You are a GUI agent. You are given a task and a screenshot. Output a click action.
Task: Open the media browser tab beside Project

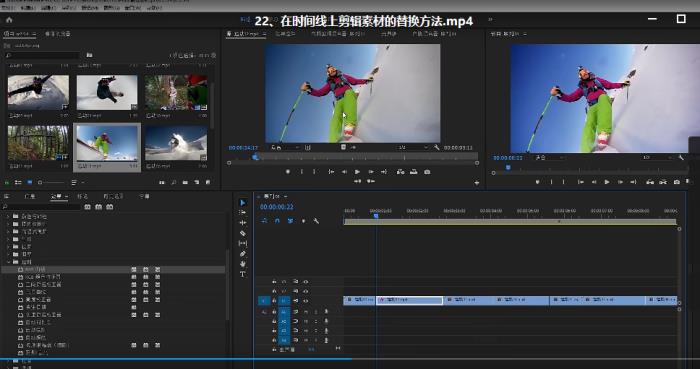pyautogui.click(x=58, y=34)
